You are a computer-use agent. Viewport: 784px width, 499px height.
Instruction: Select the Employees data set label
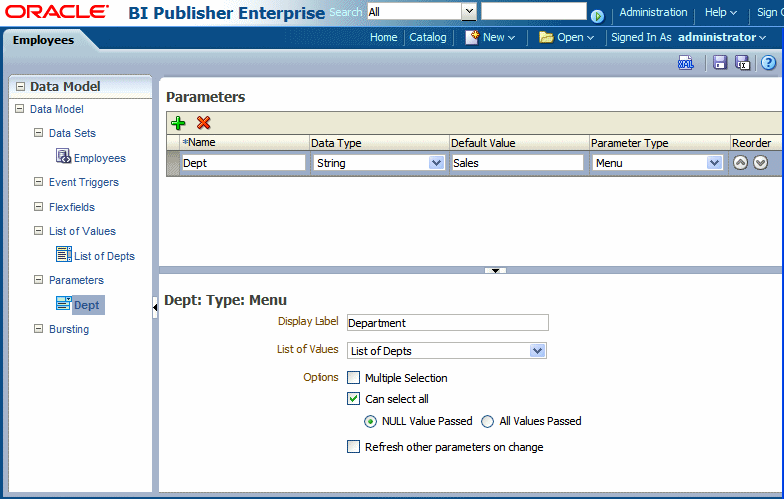[100, 158]
